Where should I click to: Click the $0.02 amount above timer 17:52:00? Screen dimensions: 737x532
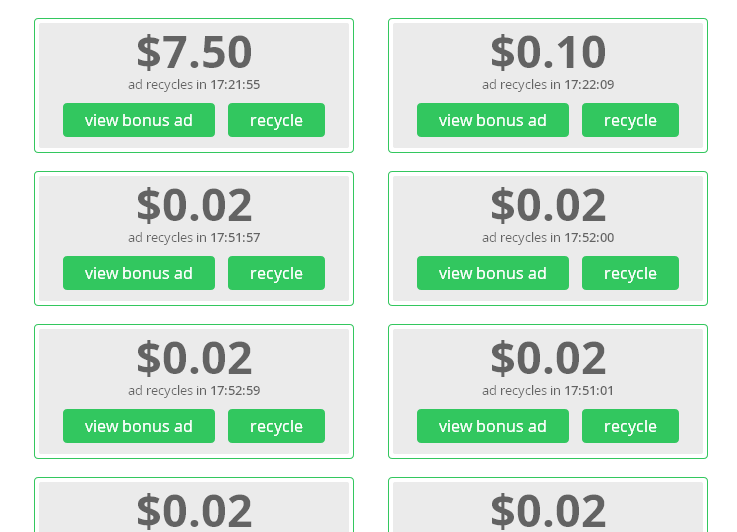(548, 205)
